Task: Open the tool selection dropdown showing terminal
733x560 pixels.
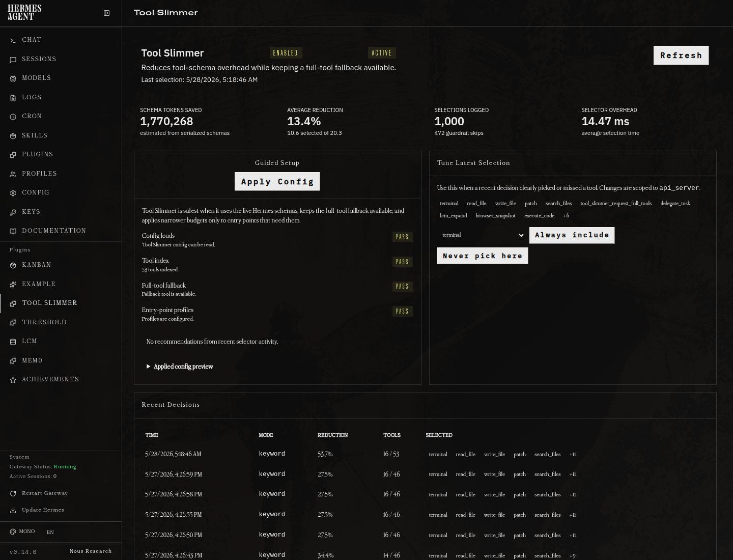Action: (x=482, y=235)
